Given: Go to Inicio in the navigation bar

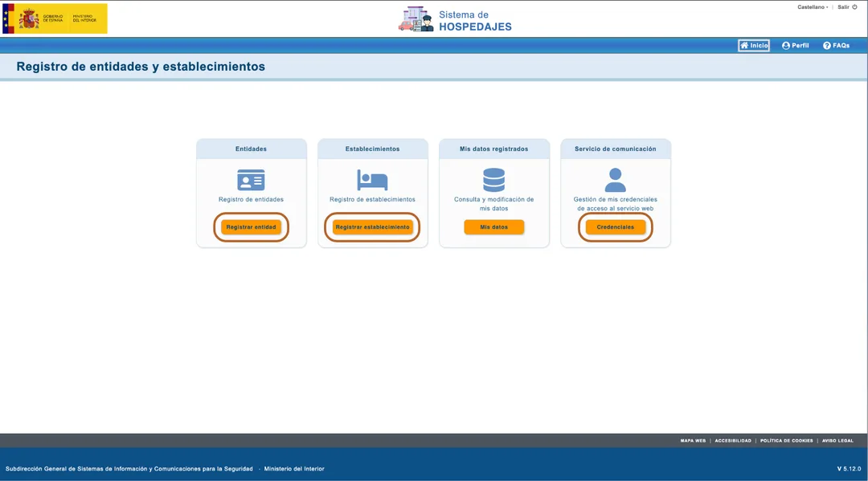Looking at the screenshot, I should tap(753, 45).
